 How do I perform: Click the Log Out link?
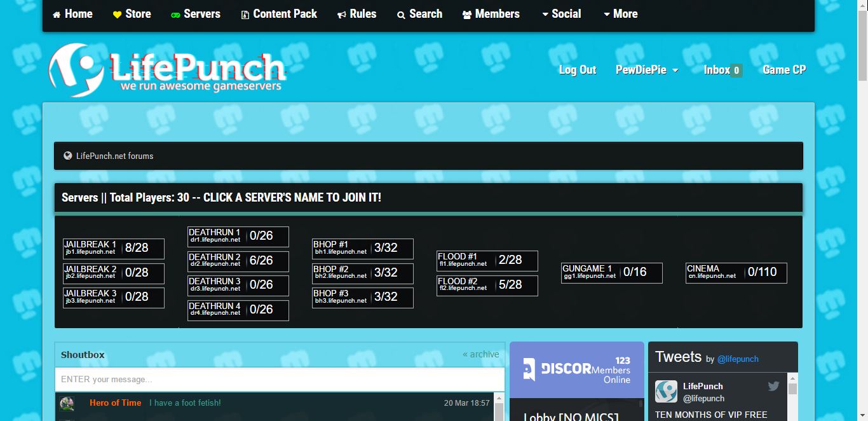[x=578, y=70]
